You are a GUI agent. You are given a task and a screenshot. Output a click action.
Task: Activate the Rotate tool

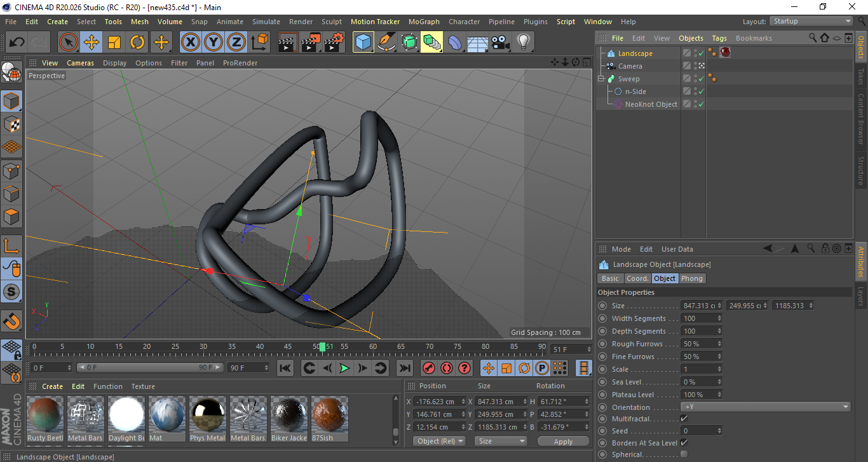point(137,43)
